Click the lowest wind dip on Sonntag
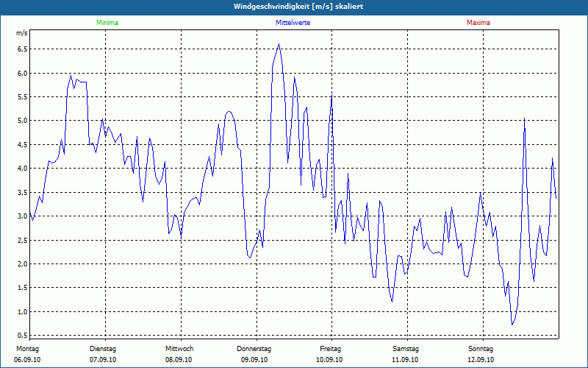This screenshot has width=588, height=368. pos(512,325)
